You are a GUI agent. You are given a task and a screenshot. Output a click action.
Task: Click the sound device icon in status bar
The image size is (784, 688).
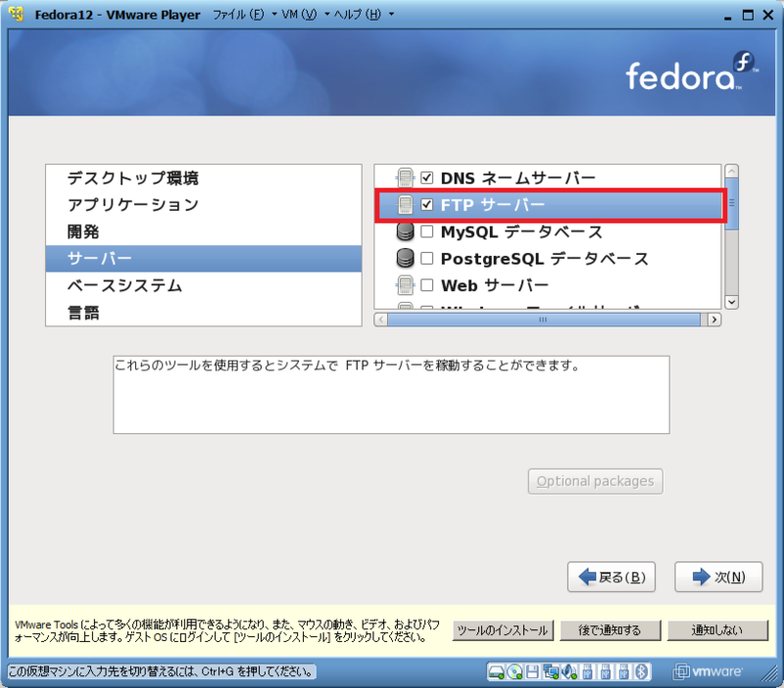point(566,672)
